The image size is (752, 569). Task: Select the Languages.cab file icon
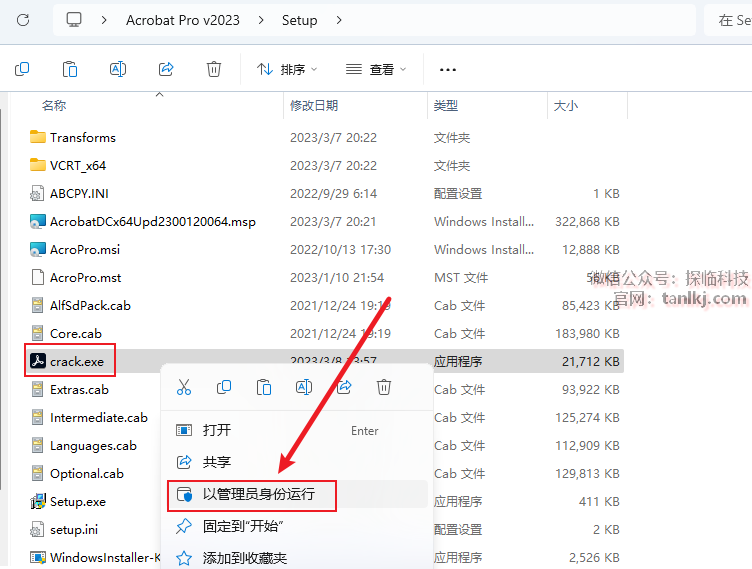tap(37, 445)
